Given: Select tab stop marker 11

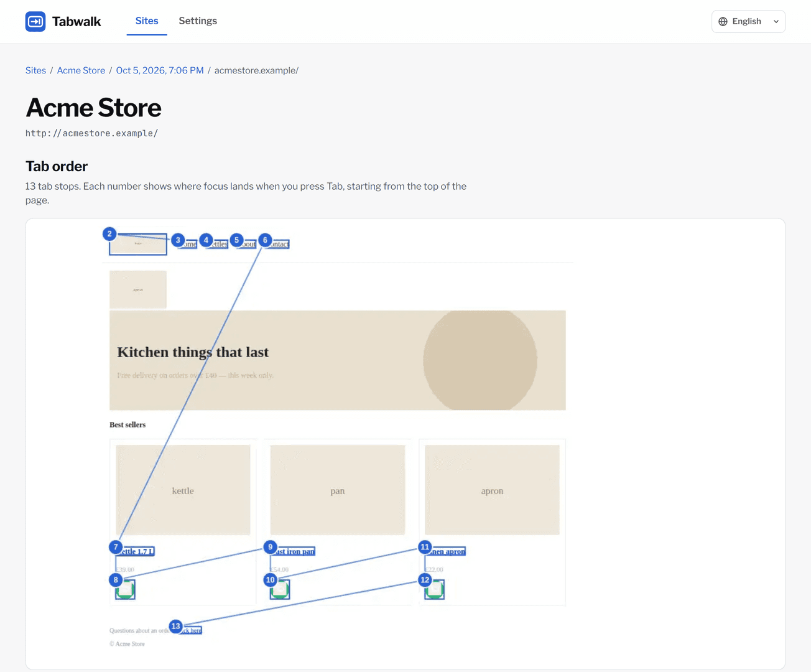Looking at the screenshot, I should [x=425, y=547].
